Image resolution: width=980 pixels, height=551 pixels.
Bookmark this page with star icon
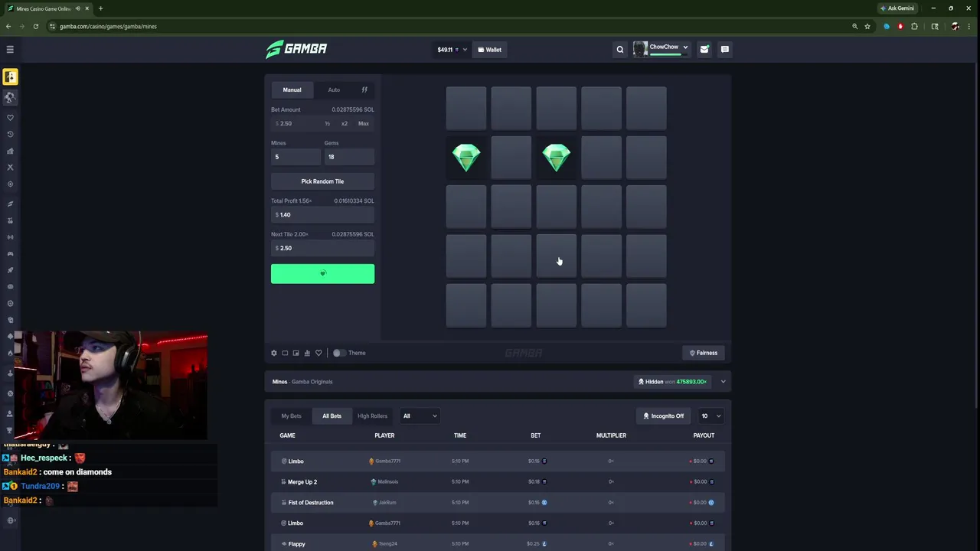pyautogui.click(x=867, y=26)
